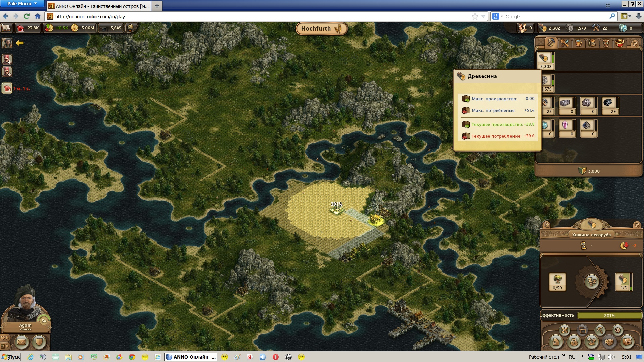Select the pink crystal resource slot
The width and height of the screenshot is (644, 362).
click(x=567, y=128)
